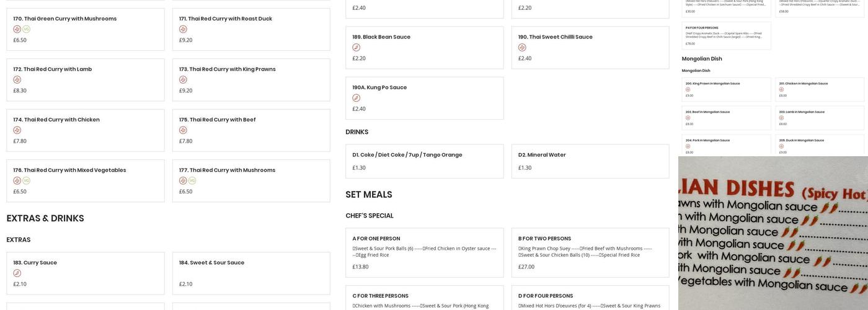Viewport: 868px width, 310px height.
Task: Select Thai Red Curry with Lamb item
Action: point(85,79)
